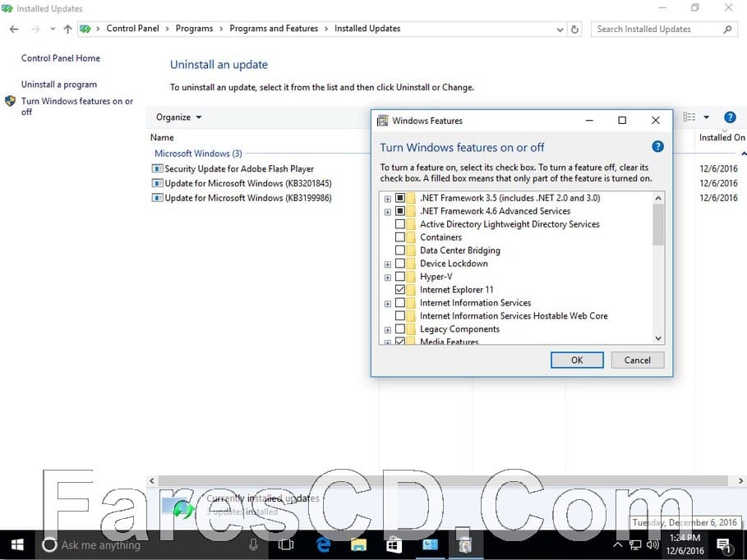The height and width of the screenshot is (560, 747).
Task: Click the horizontal scrollbar of updates list
Action: [x=443, y=480]
